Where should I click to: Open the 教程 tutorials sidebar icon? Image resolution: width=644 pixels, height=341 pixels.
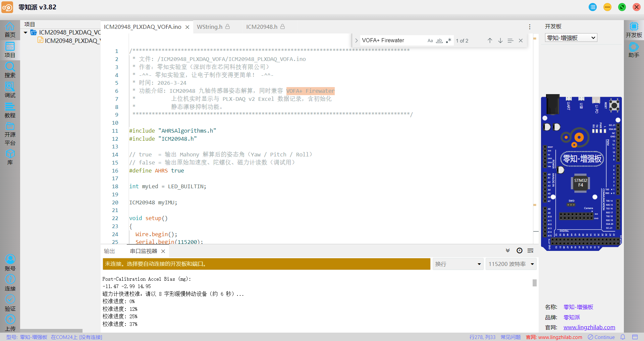pyautogui.click(x=10, y=110)
